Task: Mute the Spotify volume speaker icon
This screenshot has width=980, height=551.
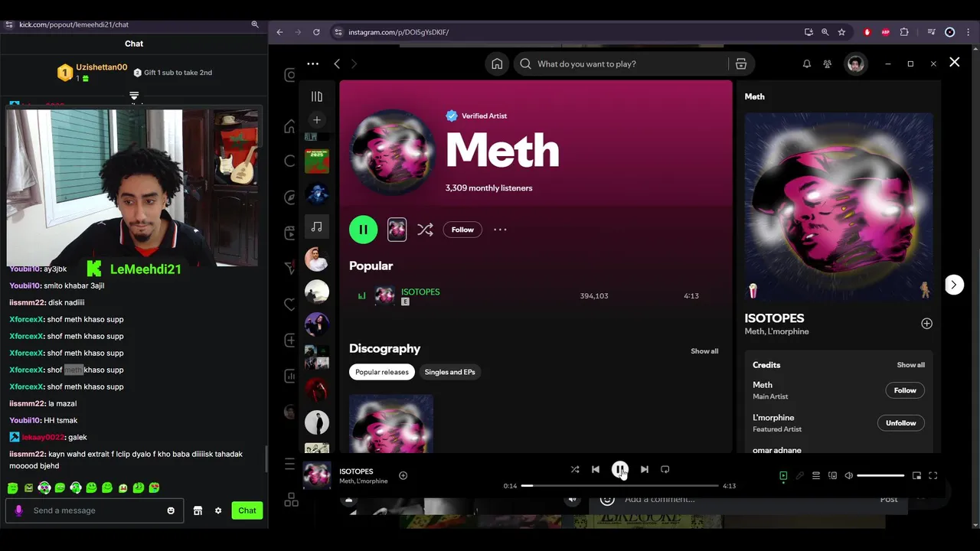Action: (x=848, y=475)
